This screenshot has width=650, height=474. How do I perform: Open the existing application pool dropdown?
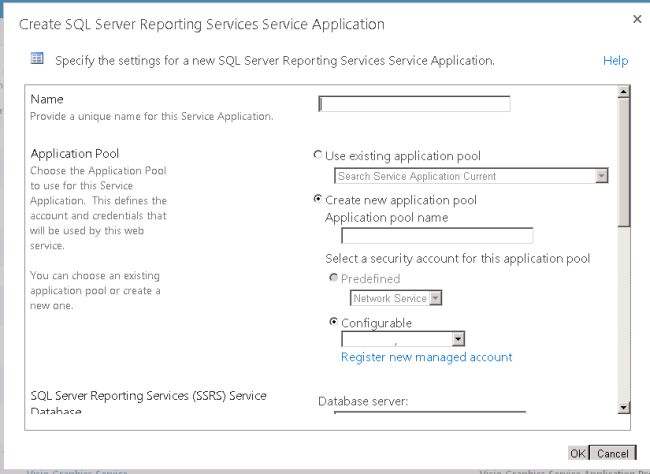pos(601,176)
